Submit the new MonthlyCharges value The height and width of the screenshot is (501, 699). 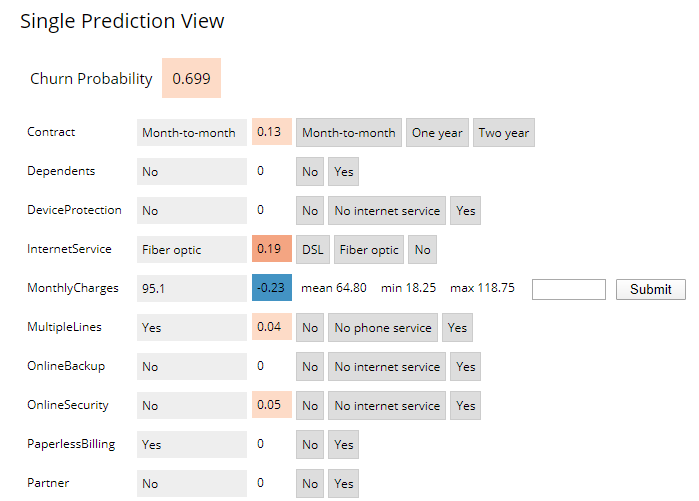651,289
